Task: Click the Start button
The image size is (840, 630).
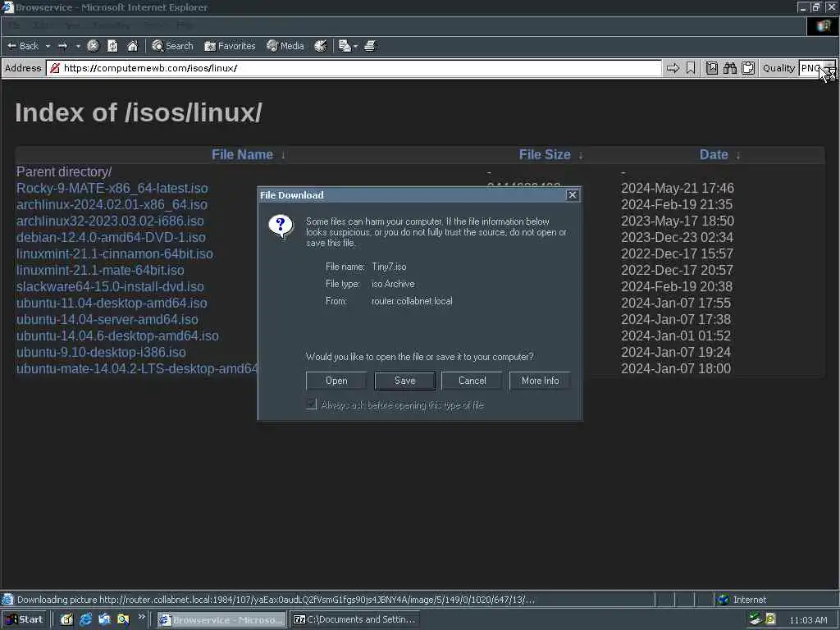Action: click(x=25, y=619)
